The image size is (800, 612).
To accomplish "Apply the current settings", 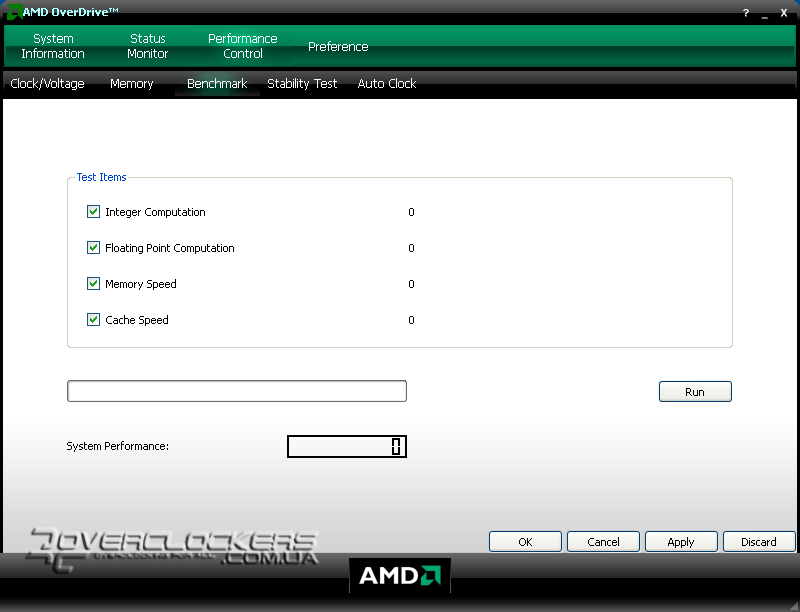I will 681,542.
